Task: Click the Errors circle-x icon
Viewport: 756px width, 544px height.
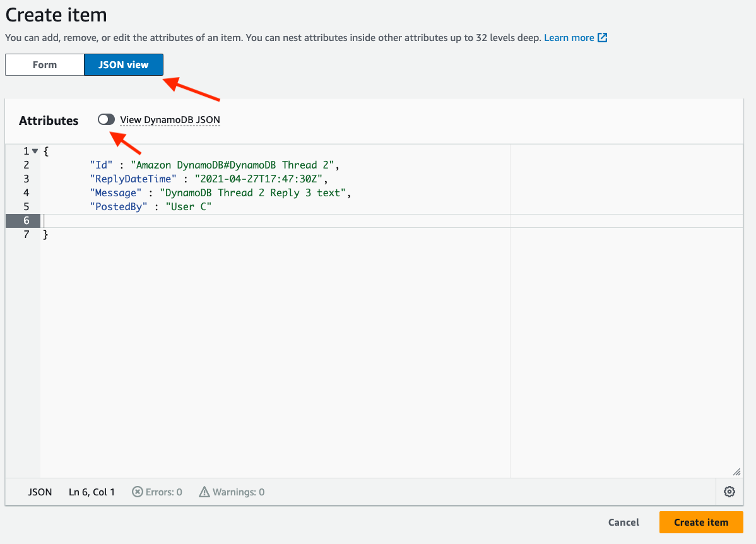Action: [x=138, y=492]
